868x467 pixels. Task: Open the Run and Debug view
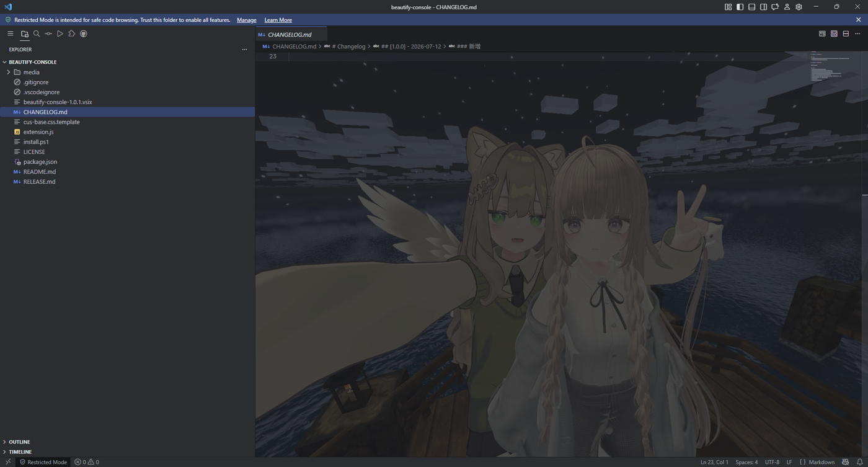(x=60, y=33)
